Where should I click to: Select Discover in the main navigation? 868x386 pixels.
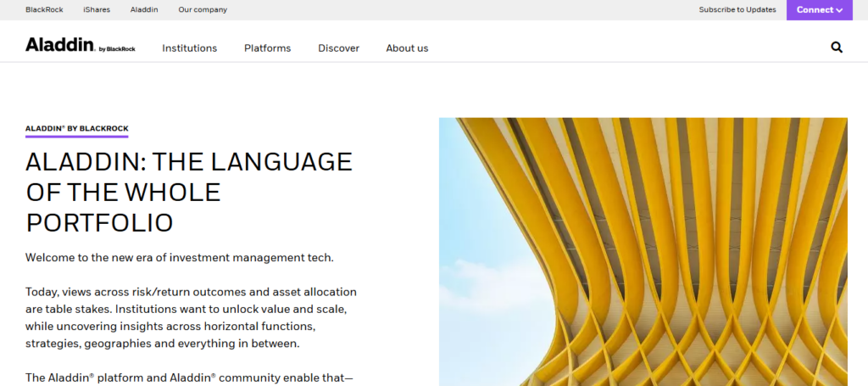coord(338,48)
